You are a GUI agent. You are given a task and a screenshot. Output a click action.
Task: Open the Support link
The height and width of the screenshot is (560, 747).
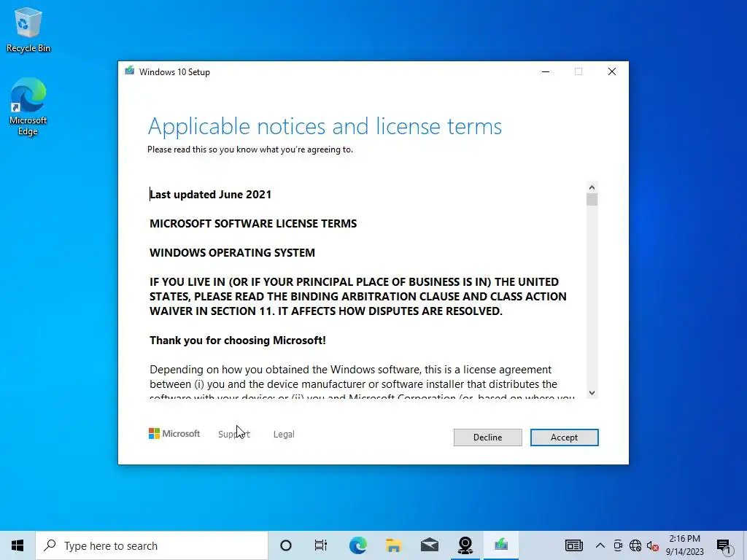(x=233, y=435)
